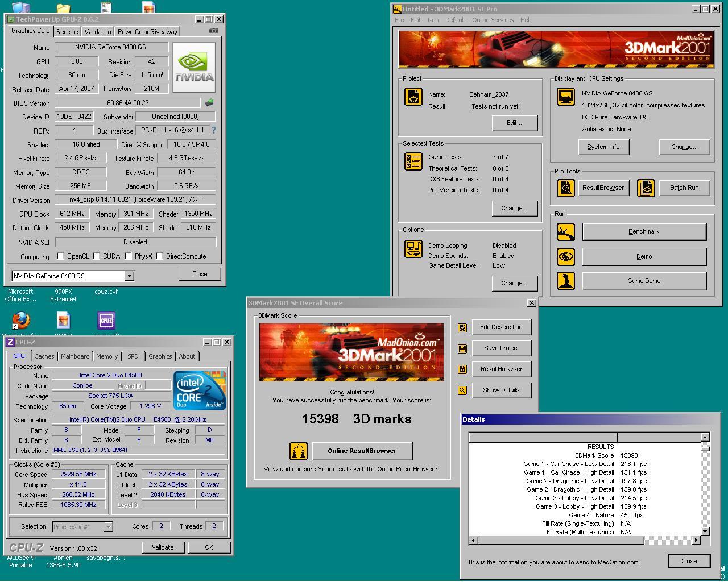Switch to the Caches tab in CPU-Z

pos(44,356)
